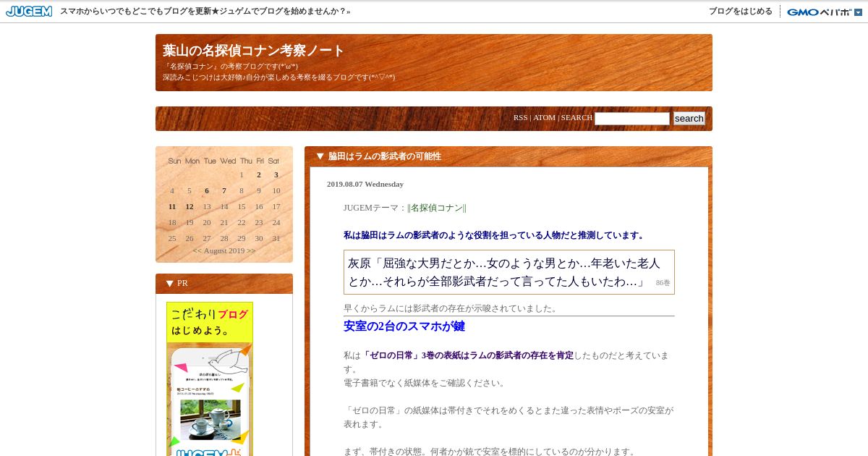Open the RSS feed link
This screenshot has width=868, height=456.
[x=521, y=117]
